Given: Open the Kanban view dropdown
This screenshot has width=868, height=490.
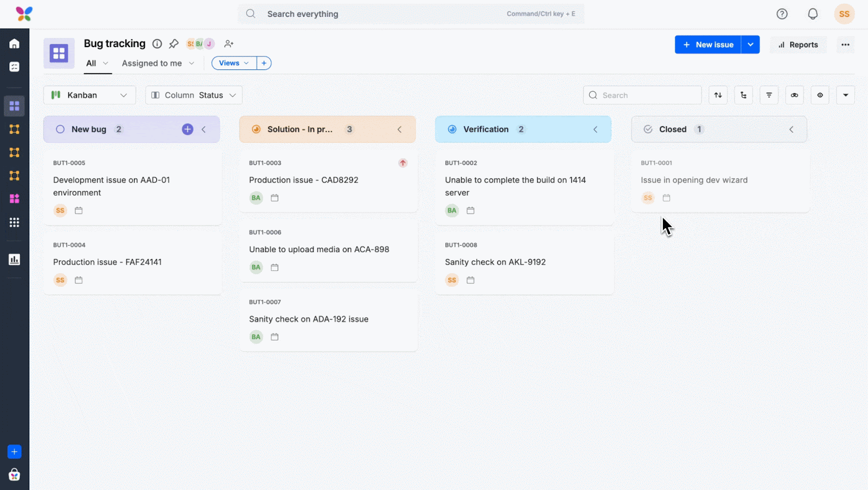Looking at the screenshot, I should [90, 95].
